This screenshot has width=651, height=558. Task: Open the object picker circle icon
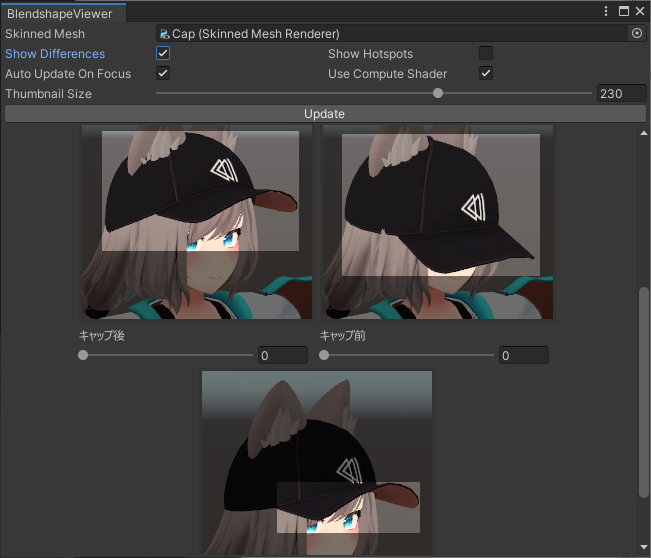pyautogui.click(x=636, y=33)
